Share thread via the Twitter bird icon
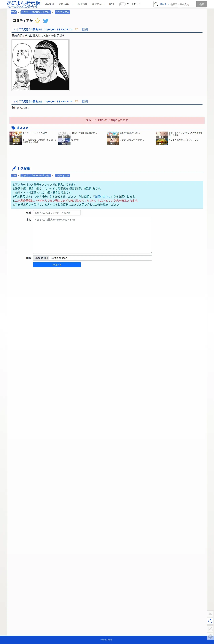 tap(46, 21)
